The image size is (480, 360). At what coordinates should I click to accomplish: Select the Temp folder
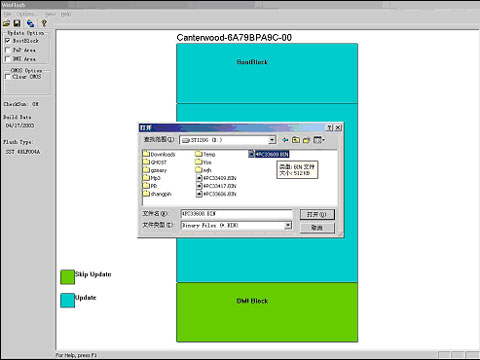point(205,154)
